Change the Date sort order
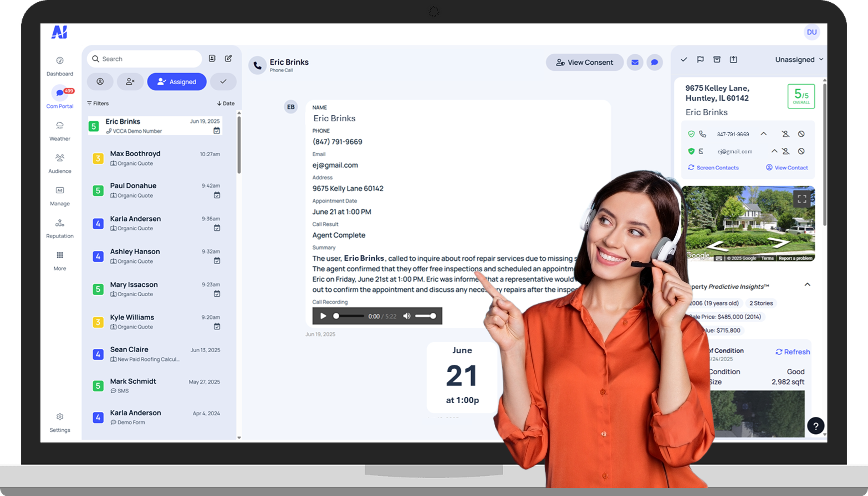The width and height of the screenshot is (868, 496). click(x=226, y=103)
